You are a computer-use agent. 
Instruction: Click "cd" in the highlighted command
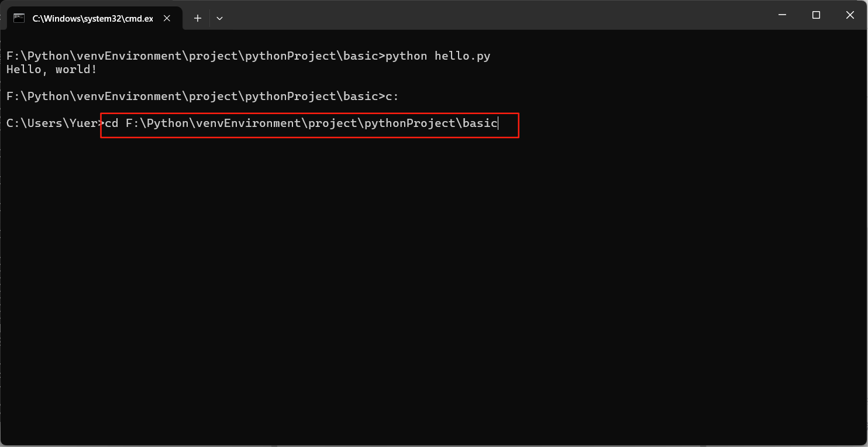(111, 123)
